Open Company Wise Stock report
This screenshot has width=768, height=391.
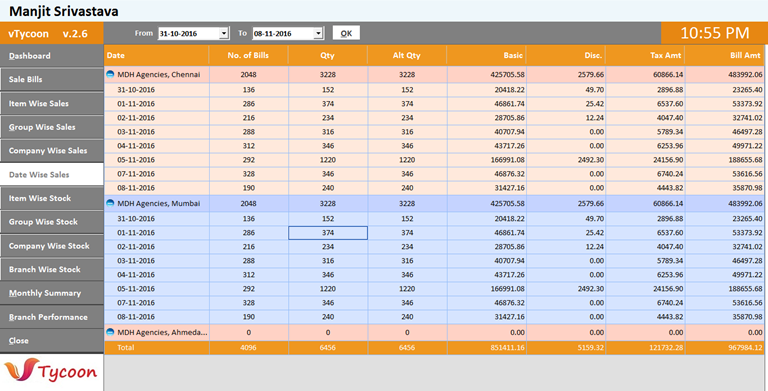(x=51, y=246)
